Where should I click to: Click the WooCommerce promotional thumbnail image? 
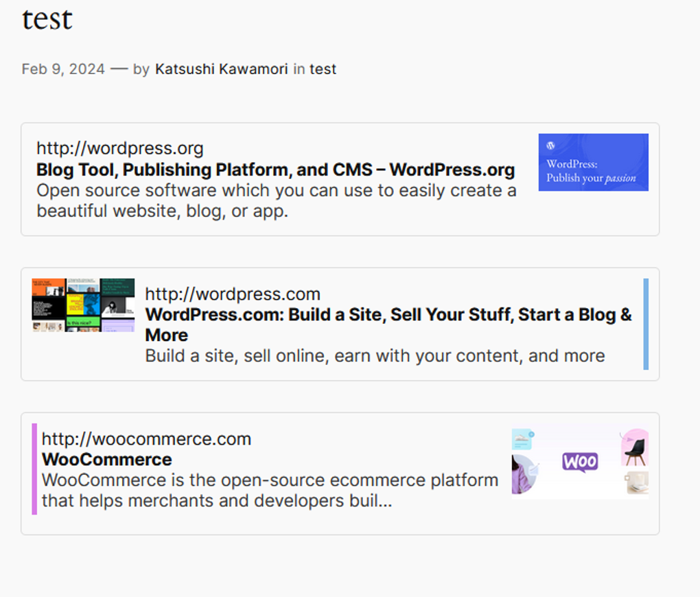click(579, 460)
